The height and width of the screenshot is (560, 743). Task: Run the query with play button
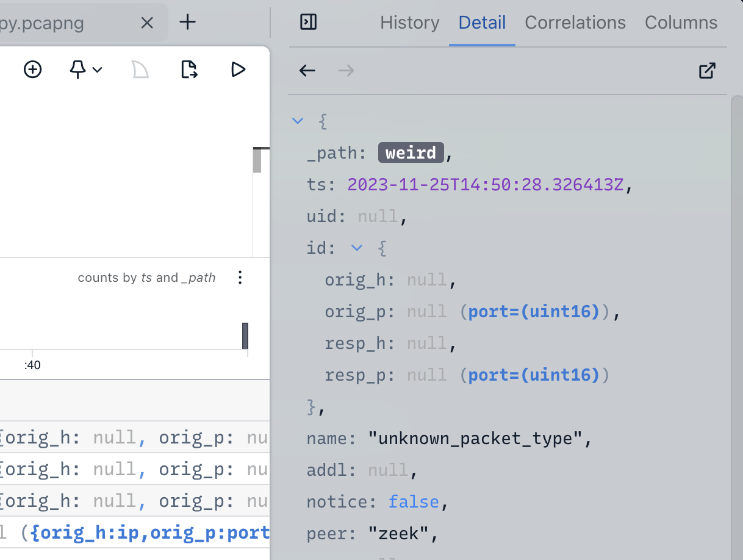[x=238, y=70]
